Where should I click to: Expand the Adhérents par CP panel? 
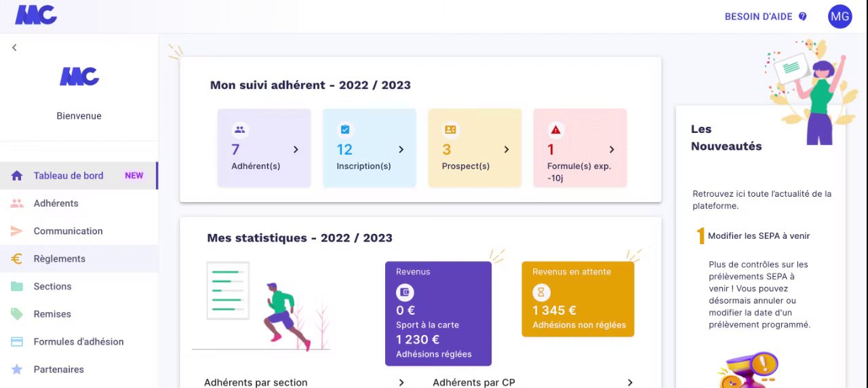coord(630,383)
